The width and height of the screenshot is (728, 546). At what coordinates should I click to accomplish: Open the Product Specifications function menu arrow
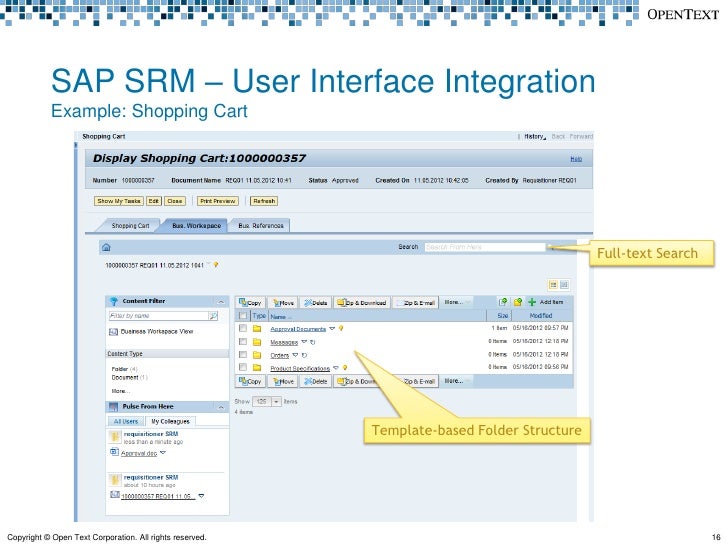(336, 368)
